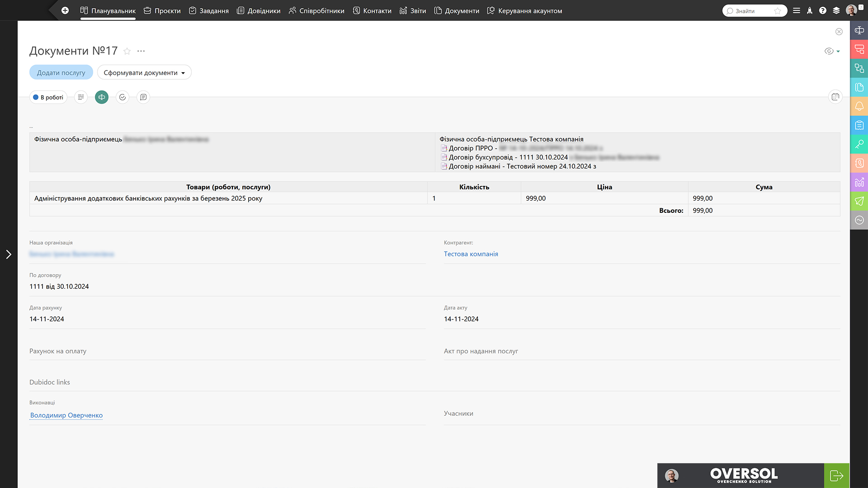
Task: Open Керування акаунтом menu
Action: (524, 10)
